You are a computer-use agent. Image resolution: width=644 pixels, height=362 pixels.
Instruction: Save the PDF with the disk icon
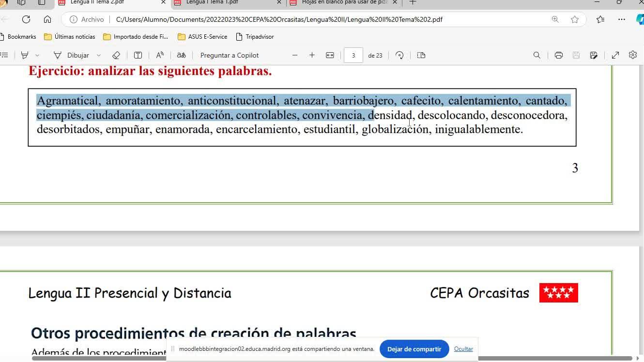576,55
